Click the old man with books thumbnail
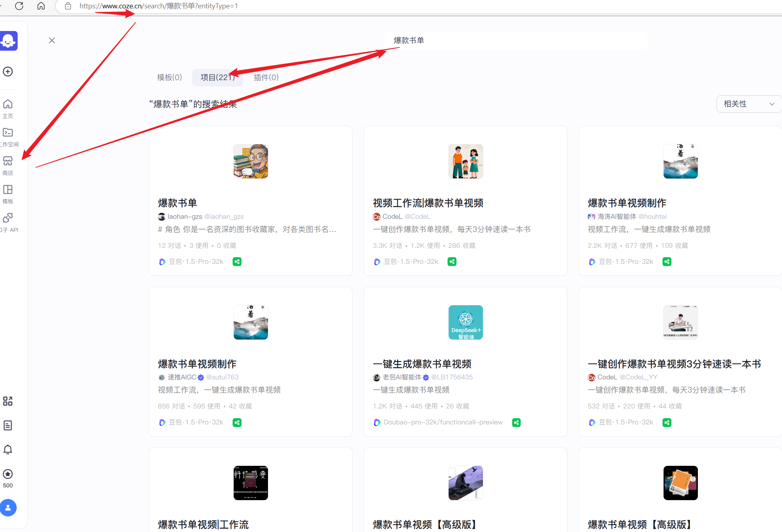 (251, 161)
